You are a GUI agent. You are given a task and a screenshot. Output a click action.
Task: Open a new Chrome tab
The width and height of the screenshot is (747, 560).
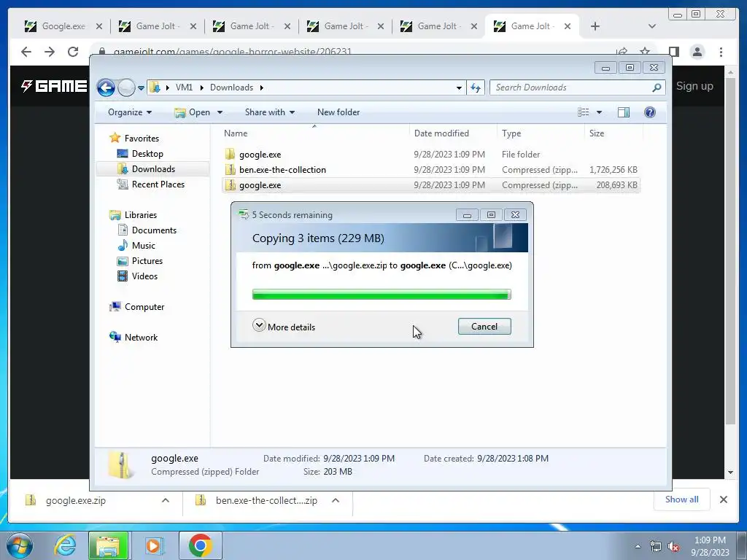point(595,26)
